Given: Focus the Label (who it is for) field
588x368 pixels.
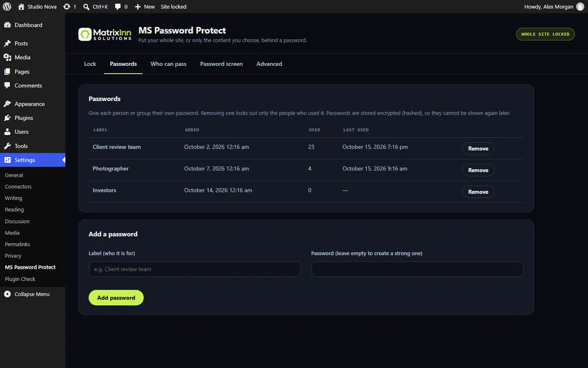Looking at the screenshot, I should tap(195, 269).
